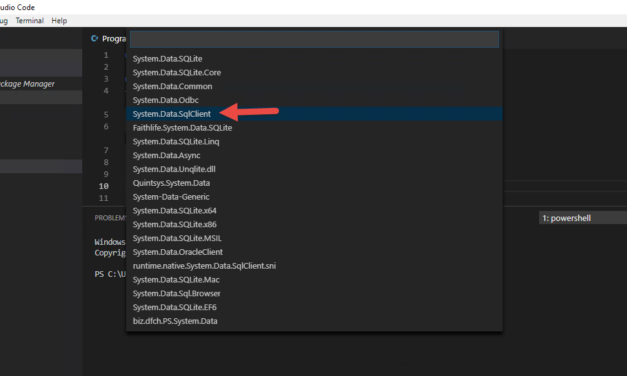Pick Quintsys.System.Data package
This screenshot has height=376, width=627.
click(x=314, y=183)
